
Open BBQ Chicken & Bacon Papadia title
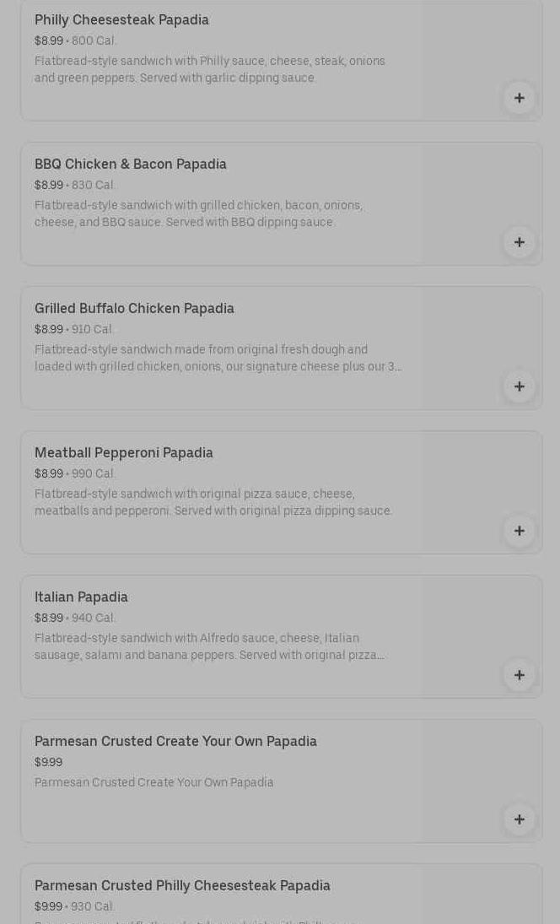tap(130, 165)
